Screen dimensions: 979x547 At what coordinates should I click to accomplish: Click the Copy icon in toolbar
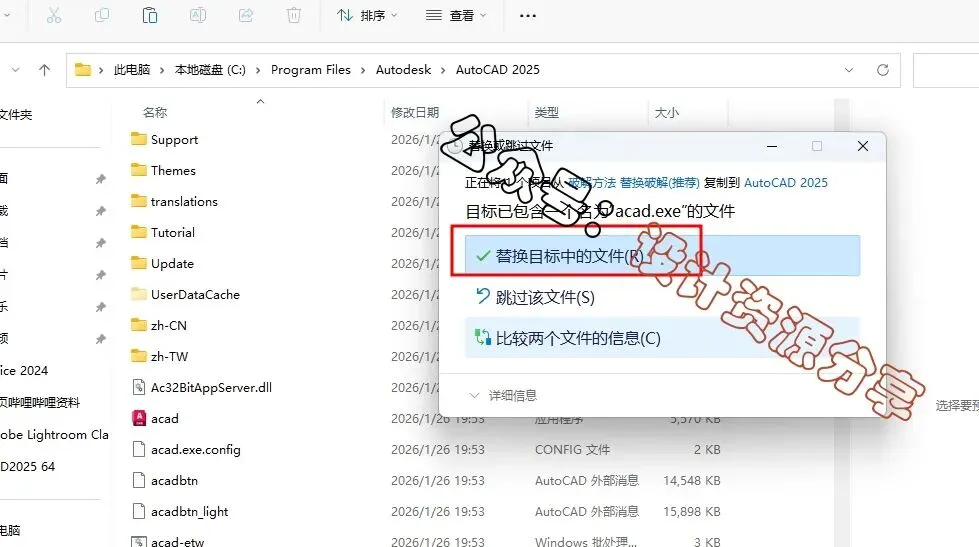click(x=102, y=15)
